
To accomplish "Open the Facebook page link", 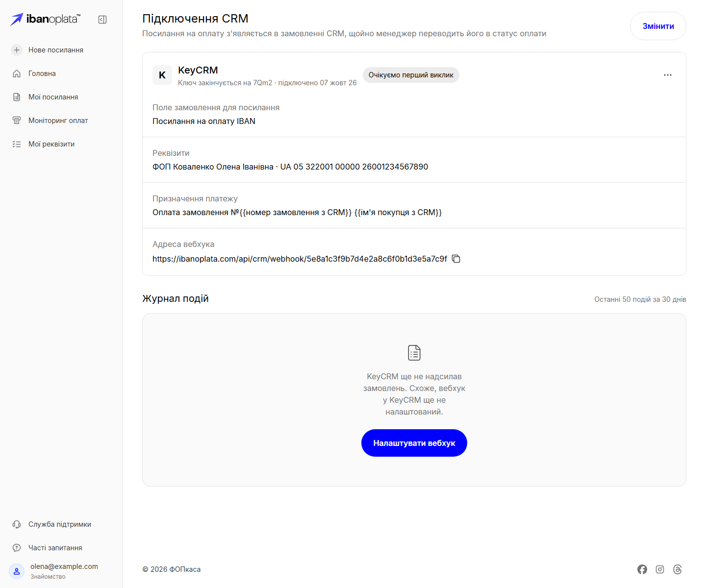I will tap(642, 569).
